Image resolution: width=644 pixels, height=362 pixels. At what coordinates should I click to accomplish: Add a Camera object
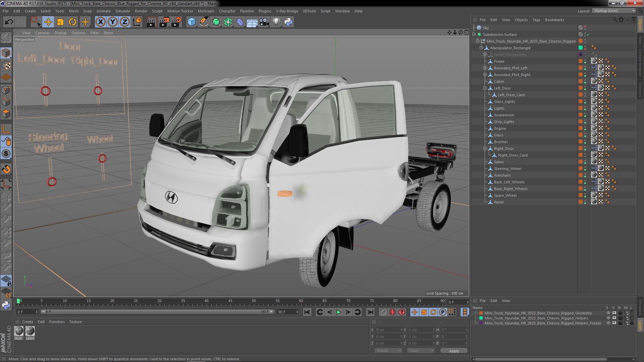click(x=264, y=22)
